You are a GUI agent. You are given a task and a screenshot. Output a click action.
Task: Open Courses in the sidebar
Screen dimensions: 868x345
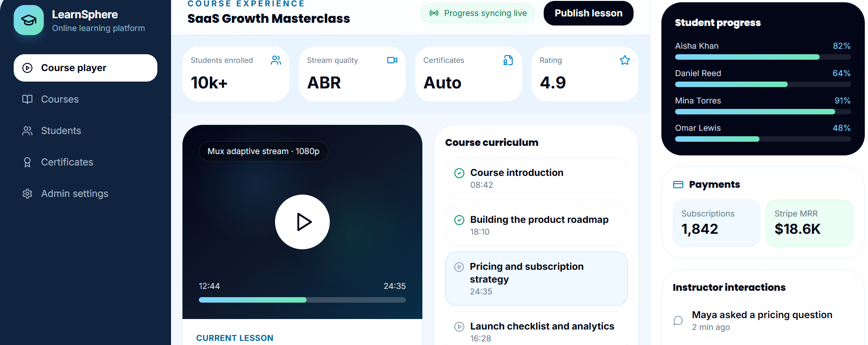coord(85,99)
